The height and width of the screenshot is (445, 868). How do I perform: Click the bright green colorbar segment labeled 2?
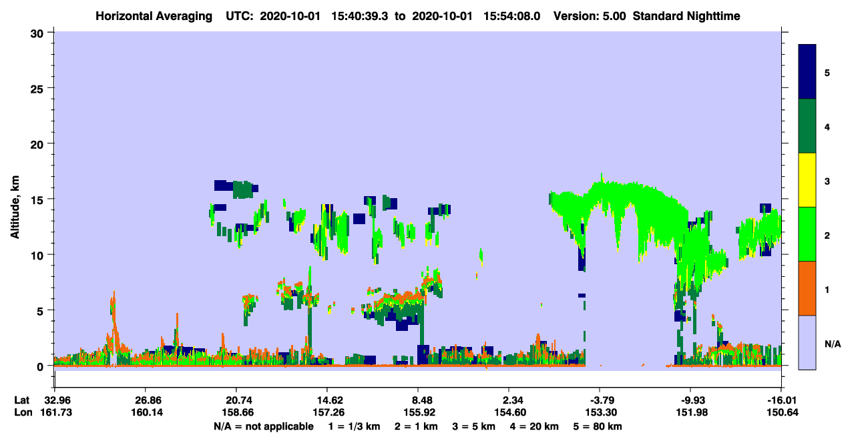807,234
